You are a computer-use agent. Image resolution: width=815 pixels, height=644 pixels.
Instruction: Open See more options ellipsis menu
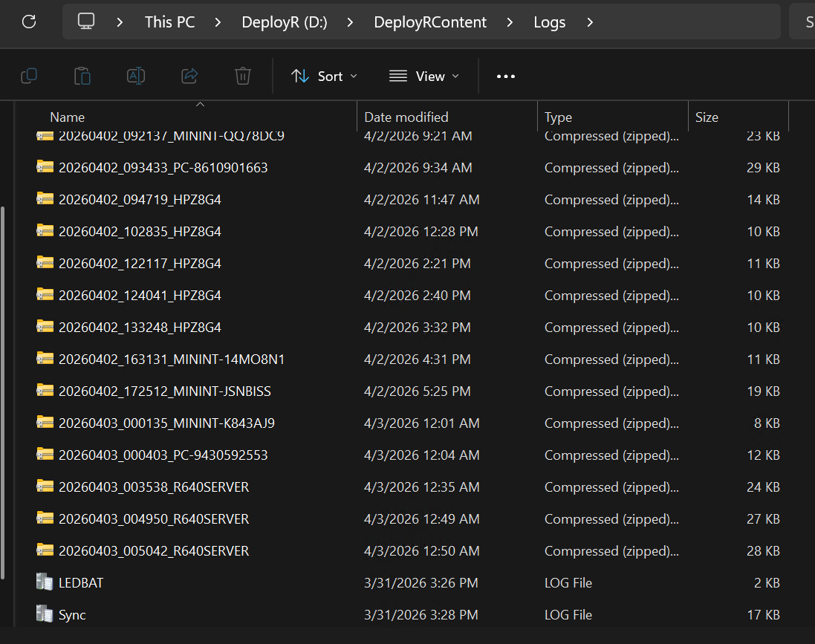505,76
